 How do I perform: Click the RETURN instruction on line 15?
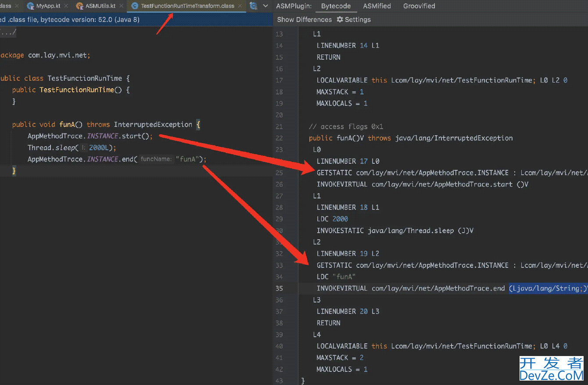click(328, 57)
